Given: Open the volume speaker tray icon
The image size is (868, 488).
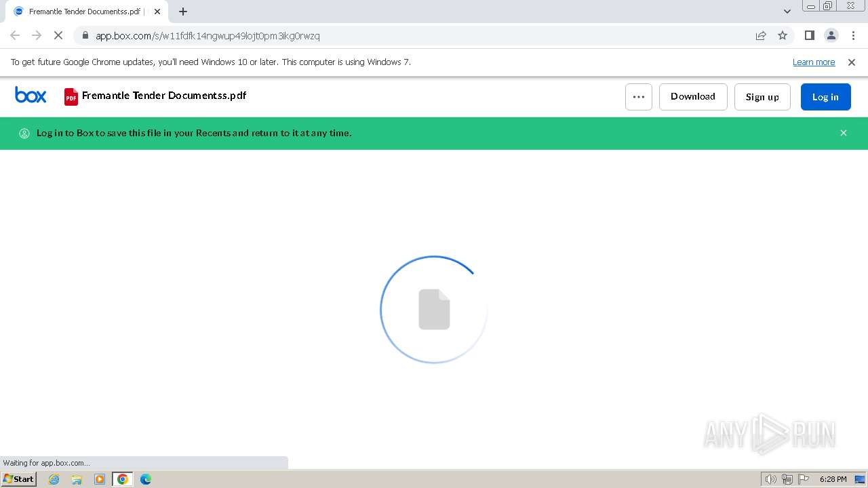Looking at the screenshot, I should point(770,479).
